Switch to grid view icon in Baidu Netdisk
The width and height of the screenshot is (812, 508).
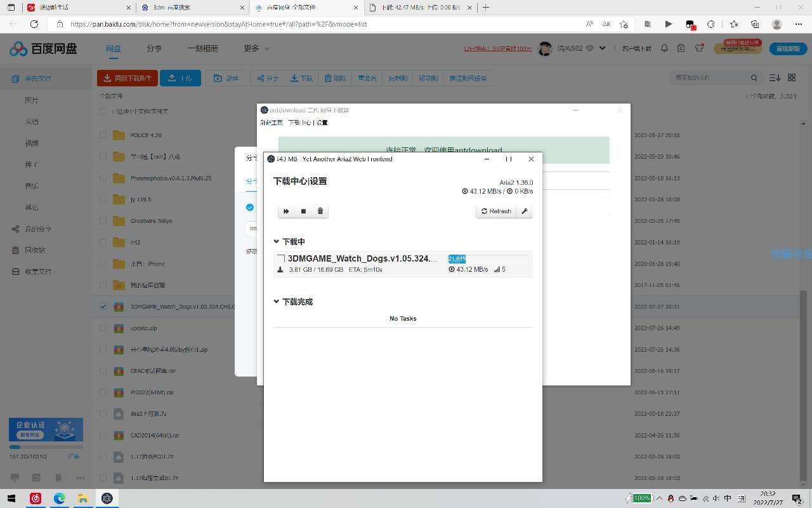pyautogui.click(x=792, y=77)
